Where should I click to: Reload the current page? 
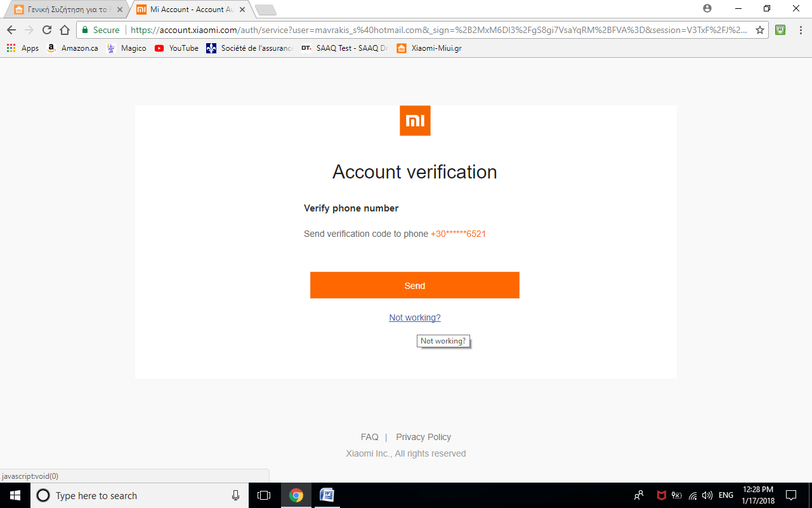[47, 30]
